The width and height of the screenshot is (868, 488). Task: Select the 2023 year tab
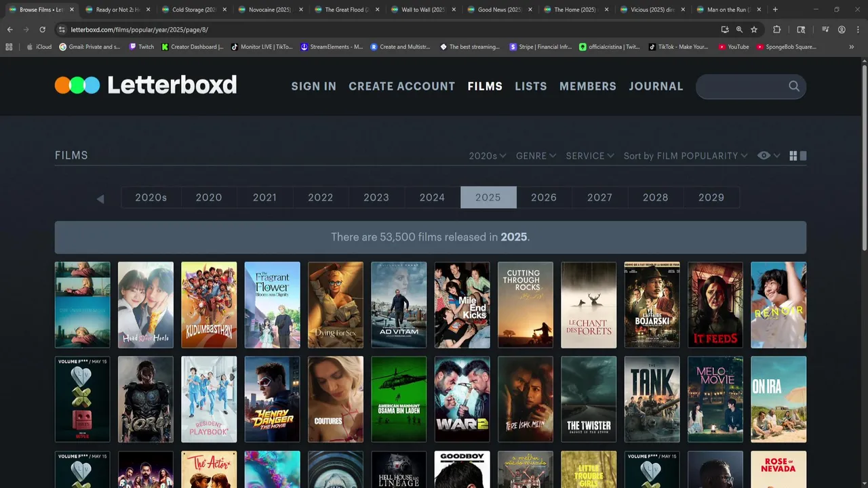(376, 197)
